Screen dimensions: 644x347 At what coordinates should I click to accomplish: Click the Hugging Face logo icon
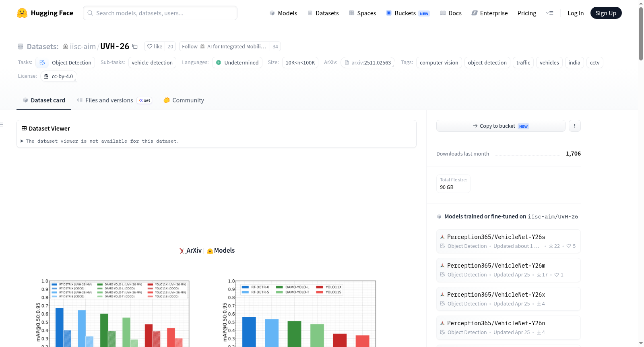coord(22,13)
